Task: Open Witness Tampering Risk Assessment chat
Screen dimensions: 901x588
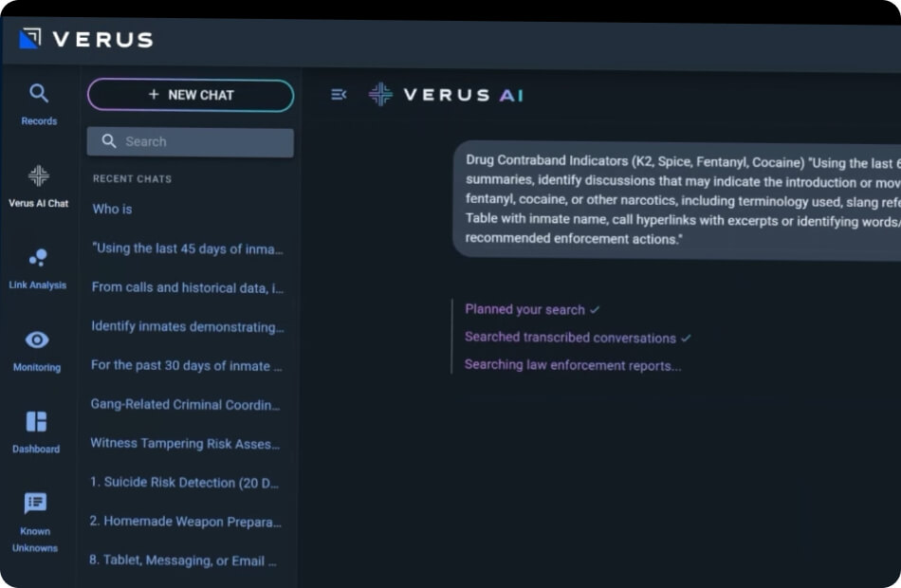Action: (185, 443)
